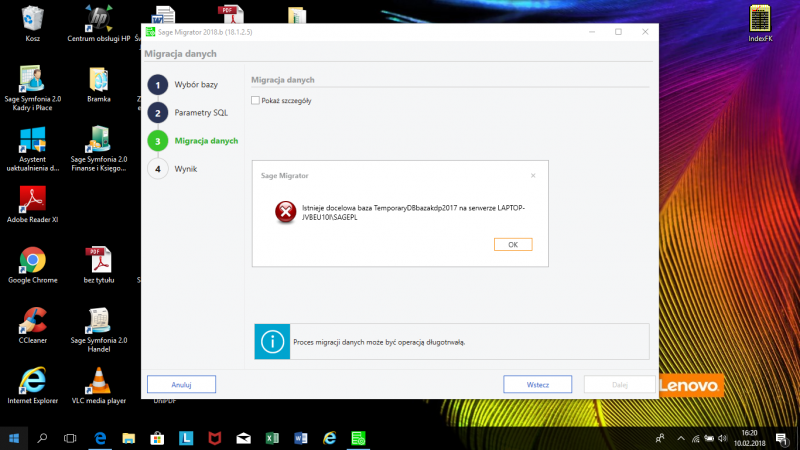Open Sage Symfonia 2.0 Finanse i Księgowość

98,148
